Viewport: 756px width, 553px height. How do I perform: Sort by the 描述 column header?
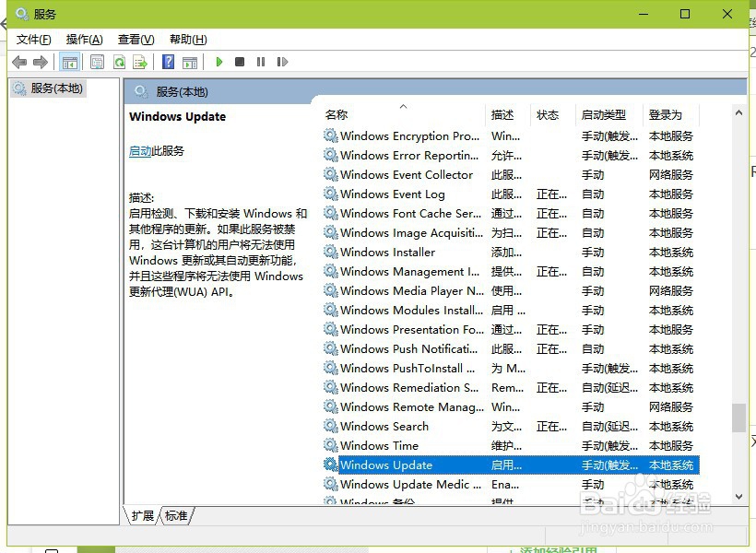click(508, 114)
